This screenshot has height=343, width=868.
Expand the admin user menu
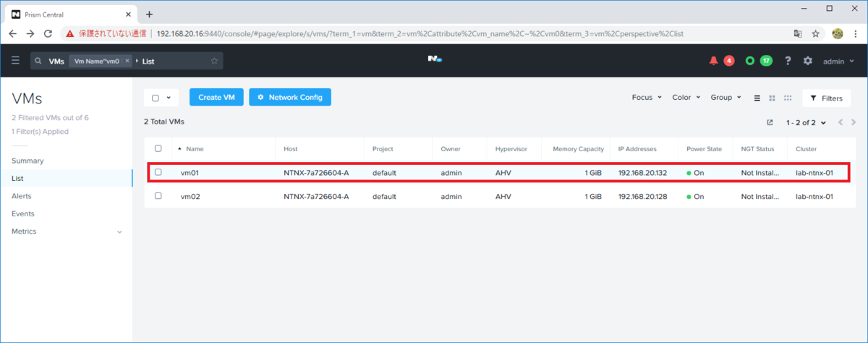[838, 62]
